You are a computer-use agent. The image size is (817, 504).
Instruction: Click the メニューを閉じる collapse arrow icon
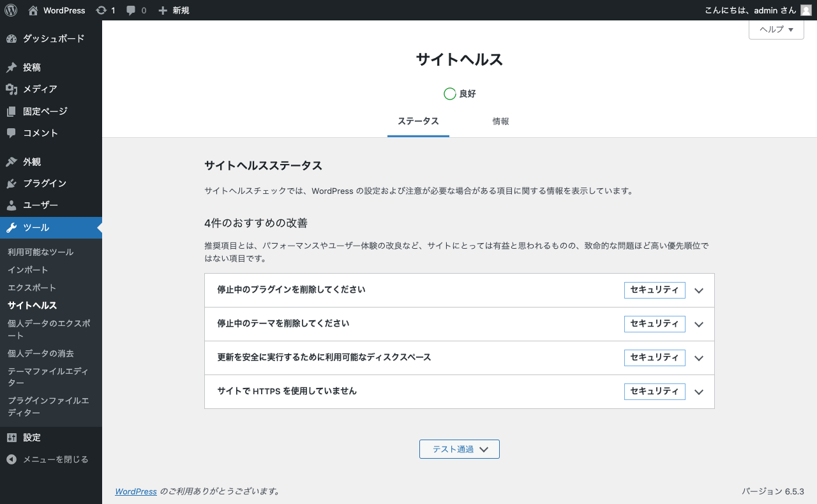point(11,459)
